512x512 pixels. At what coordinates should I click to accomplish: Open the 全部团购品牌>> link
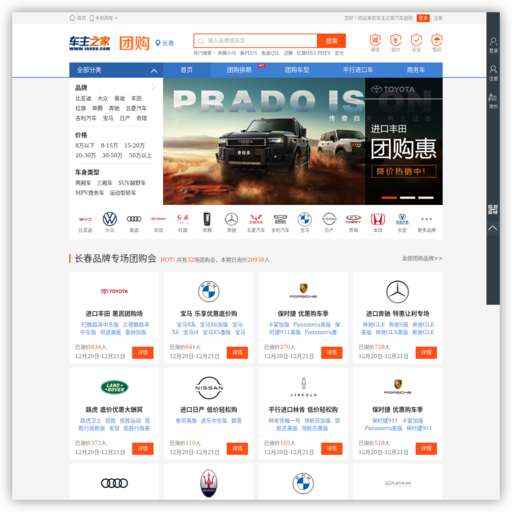(422, 258)
